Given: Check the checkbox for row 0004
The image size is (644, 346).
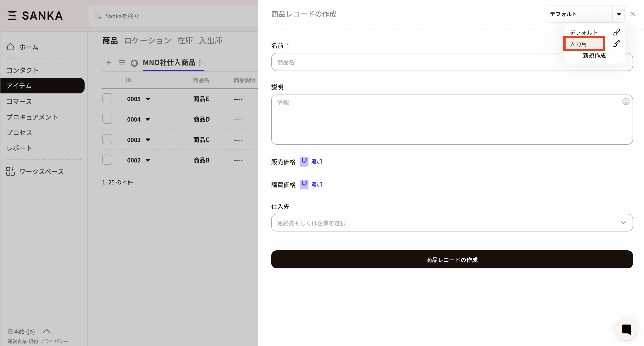Looking at the screenshot, I should click(x=107, y=119).
